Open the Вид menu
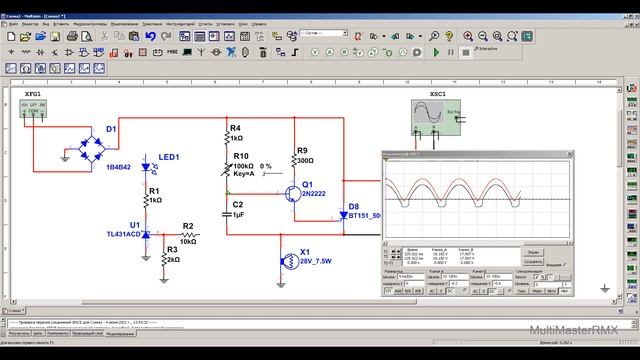This screenshot has width=640, height=360. 45,24
